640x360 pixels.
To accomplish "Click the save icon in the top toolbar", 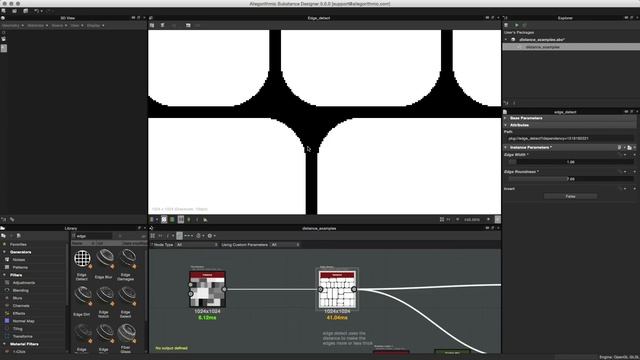I will 25,11.
